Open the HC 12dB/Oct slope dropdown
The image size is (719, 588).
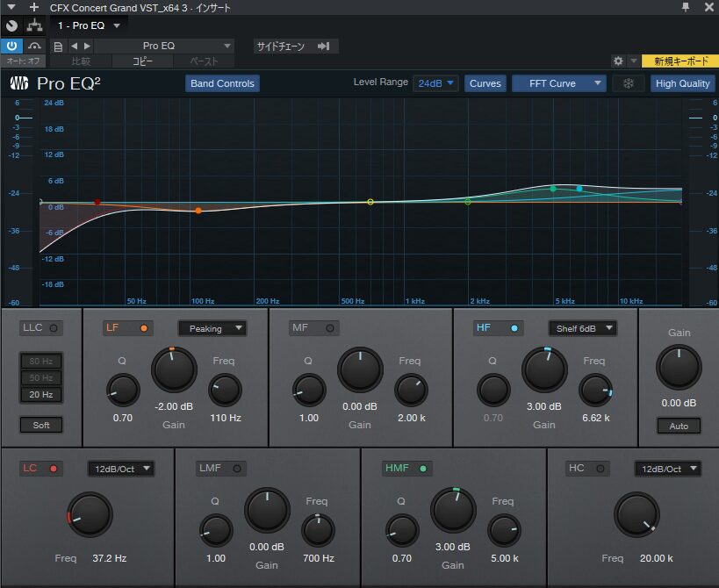[x=667, y=469]
